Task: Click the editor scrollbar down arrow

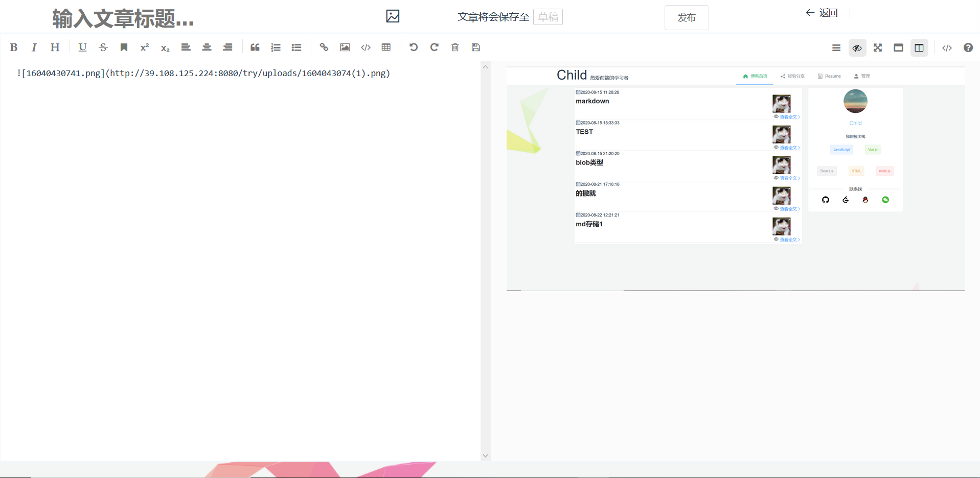Action: [x=486, y=456]
